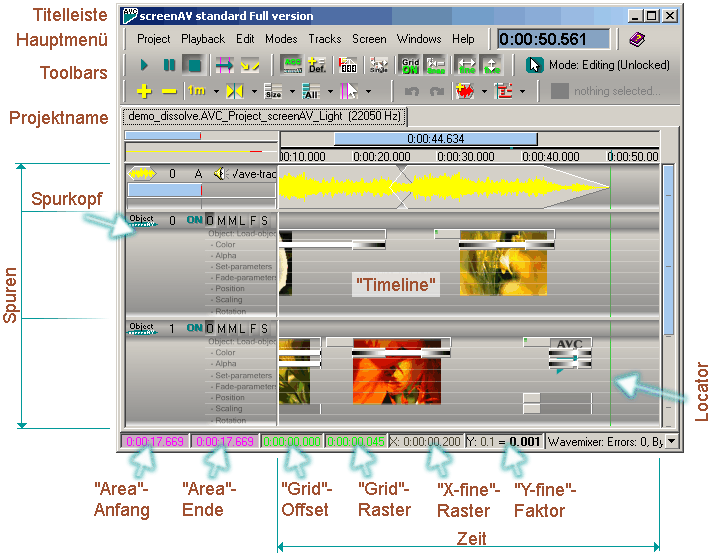712x559 pixels.
Task: Click the pink-line arrow locator icon
Action: (x=224, y=65)
